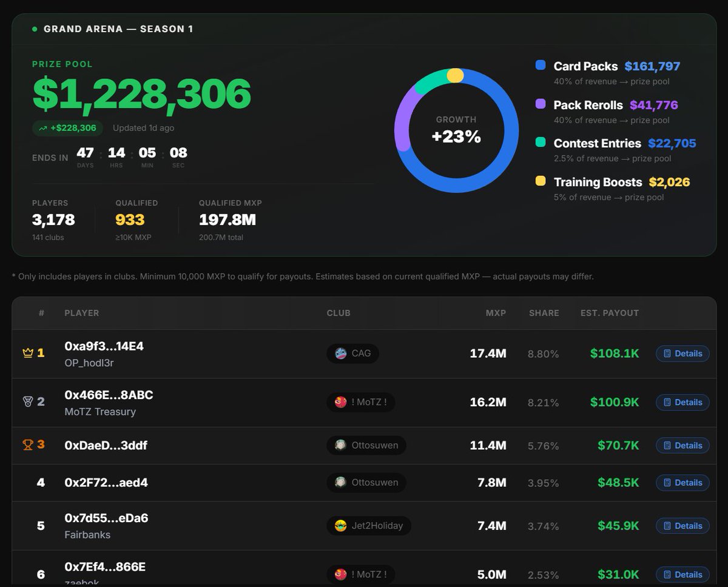Click the $70.7K estimated payout
Image resolution: width=728 pixels, height=587 pixels.
pyautogui.click(x=618, y=445)
